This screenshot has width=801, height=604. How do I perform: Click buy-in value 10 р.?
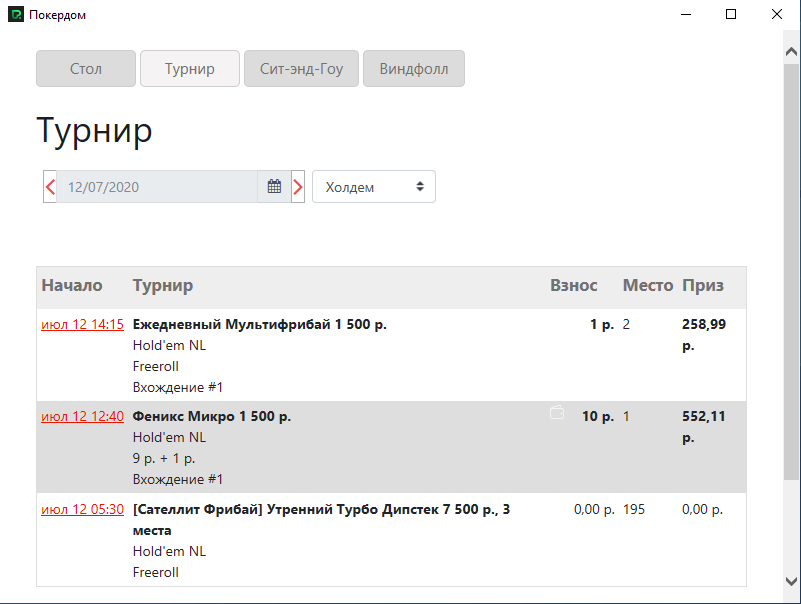pyautogui.click(x=598, y=416)
